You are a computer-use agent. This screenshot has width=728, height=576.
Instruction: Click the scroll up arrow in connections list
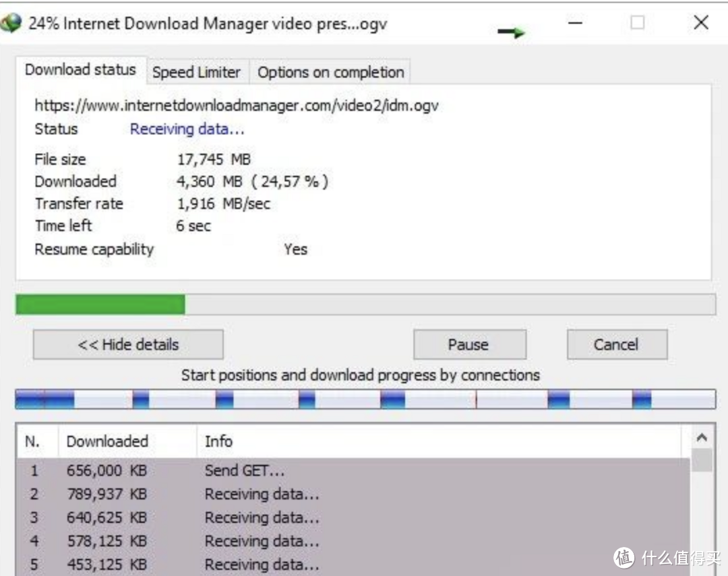click(x=702, y=437)
